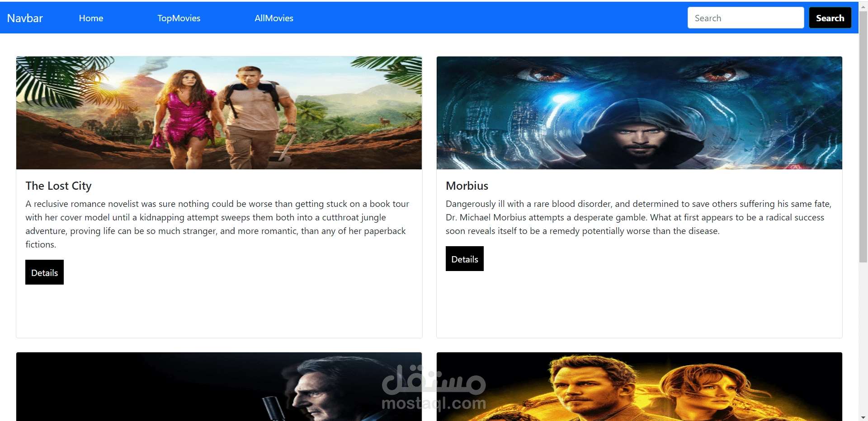Click the Morbius title

click(x=467, y=186)
